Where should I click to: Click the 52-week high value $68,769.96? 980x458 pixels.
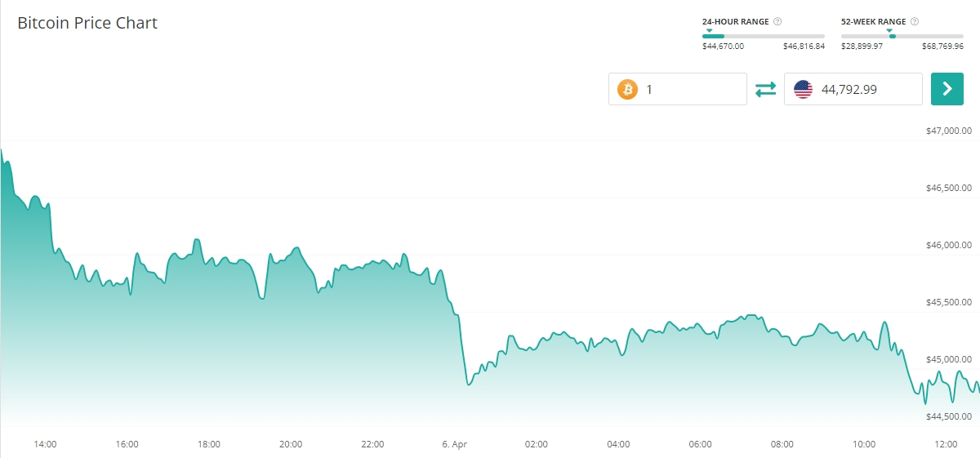pyautogui.click(x=942, y=47)
